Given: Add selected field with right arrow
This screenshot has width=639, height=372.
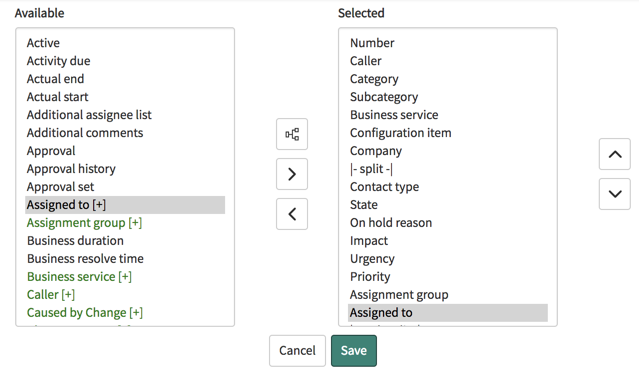Looking at the screenshot, I should [x=292, y=174].
